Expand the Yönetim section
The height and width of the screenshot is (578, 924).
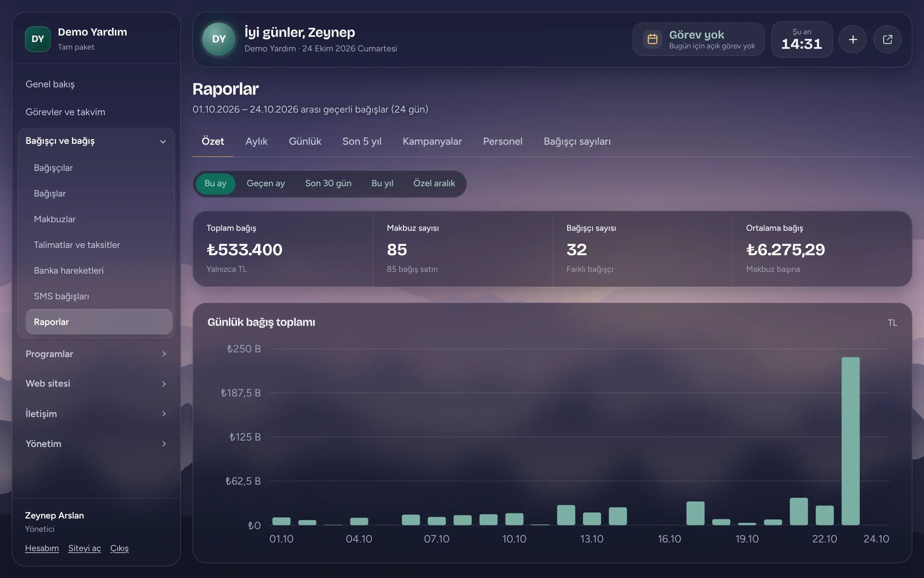pos(96,444)
